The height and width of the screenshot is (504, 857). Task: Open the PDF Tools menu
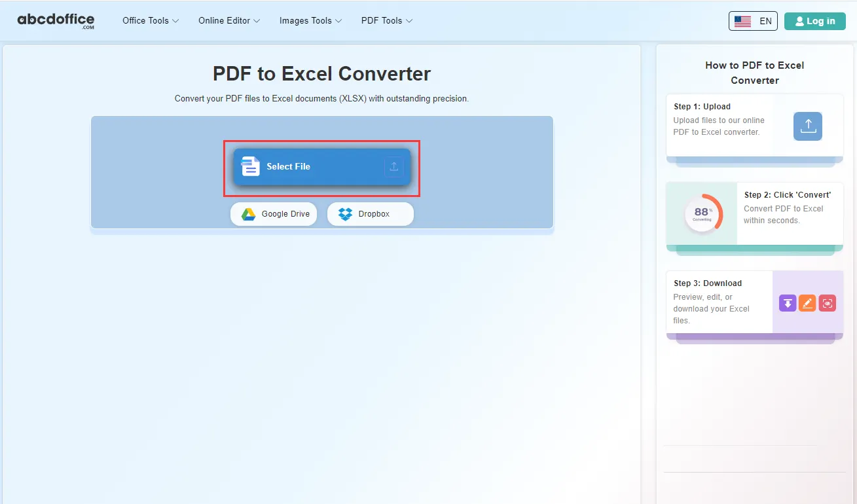pos(387,21)
